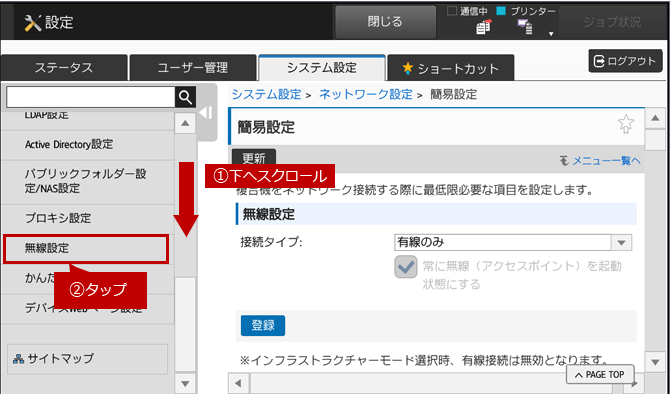Click the 閉じる button
Image resolution: width=670 pixels, height=396 pixels.
385,22
